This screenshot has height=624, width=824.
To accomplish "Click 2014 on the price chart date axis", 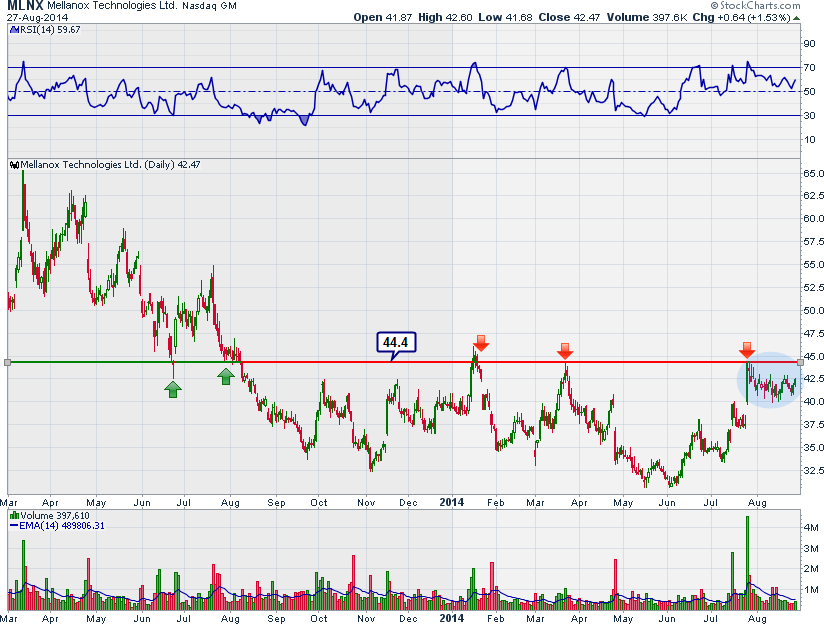I will [x=452, y=503].
